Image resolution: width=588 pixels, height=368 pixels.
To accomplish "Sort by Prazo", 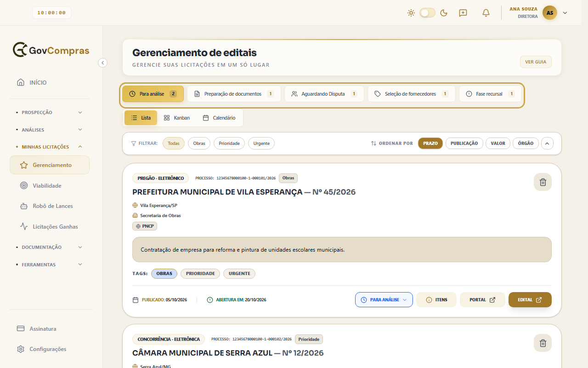I will point(430,144).
